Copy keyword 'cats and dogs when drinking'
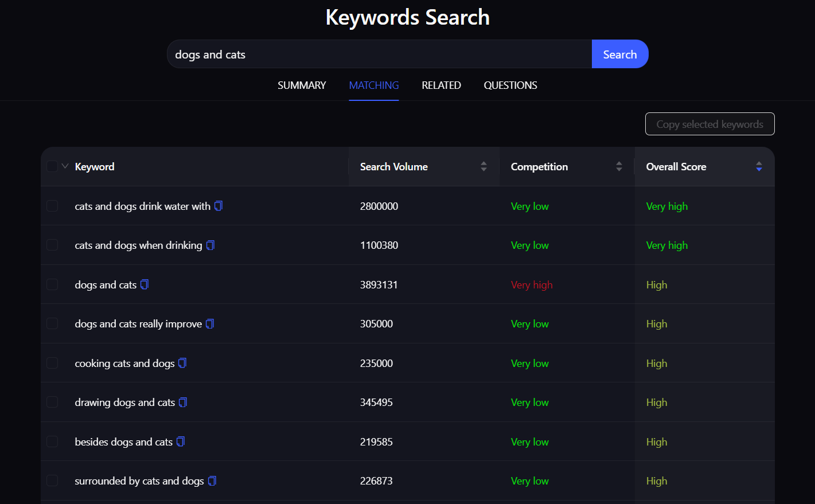The image size is (815, 504). [210, 245]
